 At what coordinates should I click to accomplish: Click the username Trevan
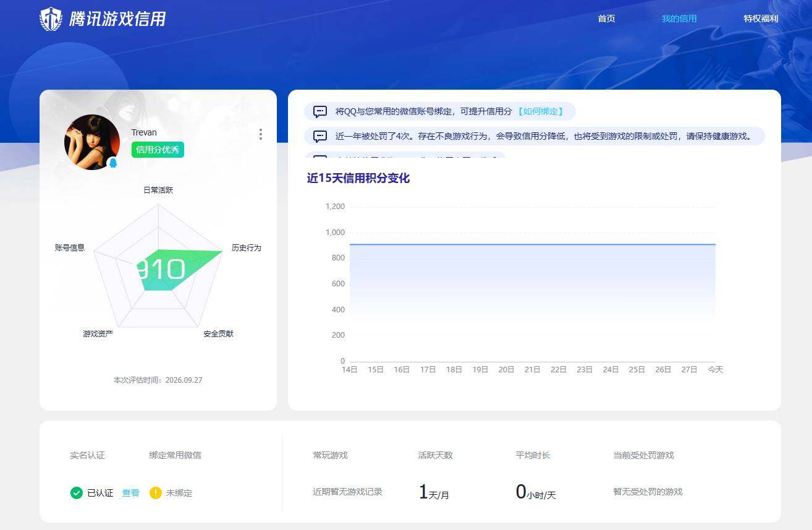[x=144, y=132]
